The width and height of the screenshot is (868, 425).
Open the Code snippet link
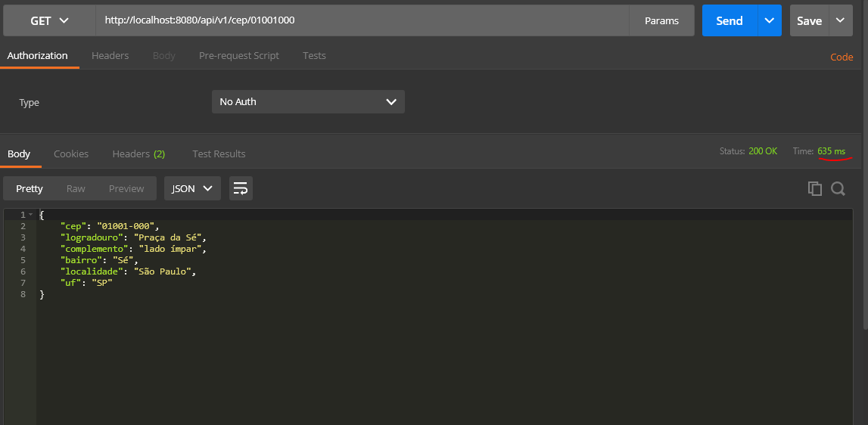842,57
